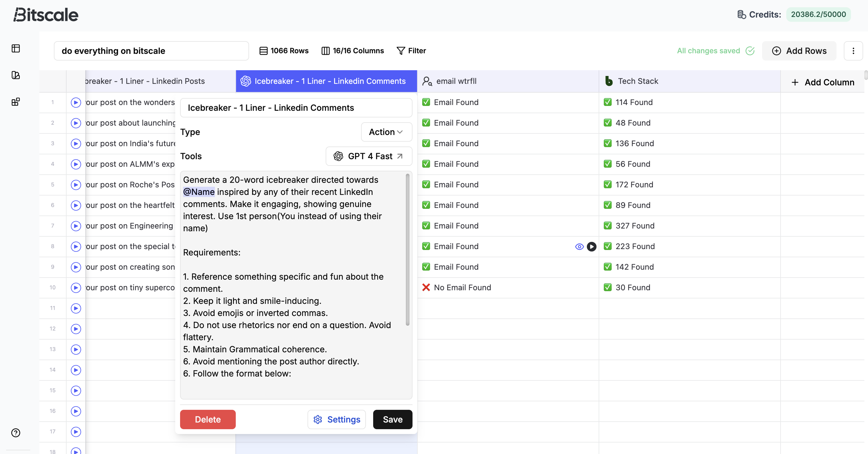Screen dimensions: 868x454
Task: Click the '48 Found' Tech Stack cell
Action: pos(689,123)
